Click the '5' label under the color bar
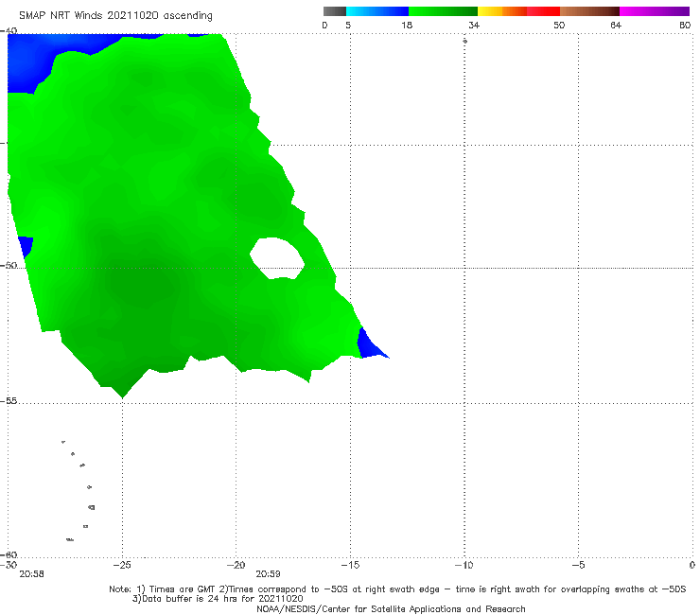This screenshot has width=700, height=615. tap(348, 26)
